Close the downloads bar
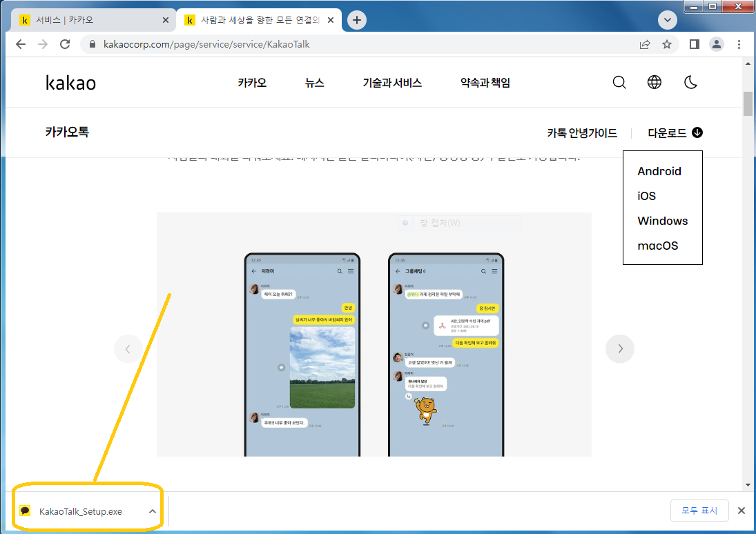Screen dimensions: 756x534 (x=742, y=511)
